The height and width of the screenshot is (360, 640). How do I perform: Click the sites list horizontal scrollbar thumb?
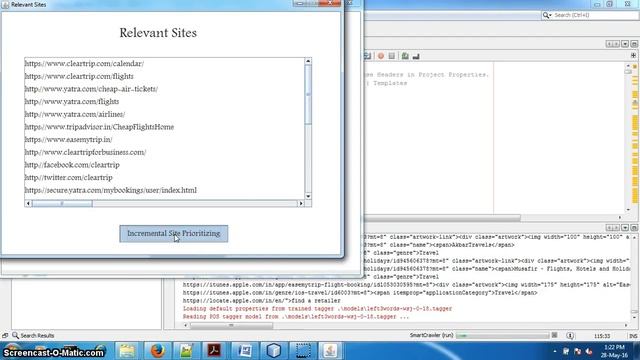[x=62, y=203]
